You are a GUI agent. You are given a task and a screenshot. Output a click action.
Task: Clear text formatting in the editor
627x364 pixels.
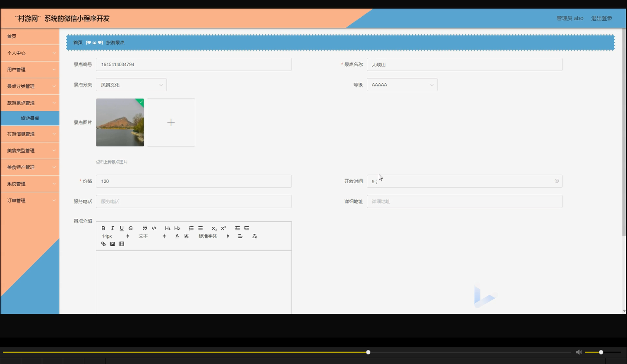coord(254,236)
